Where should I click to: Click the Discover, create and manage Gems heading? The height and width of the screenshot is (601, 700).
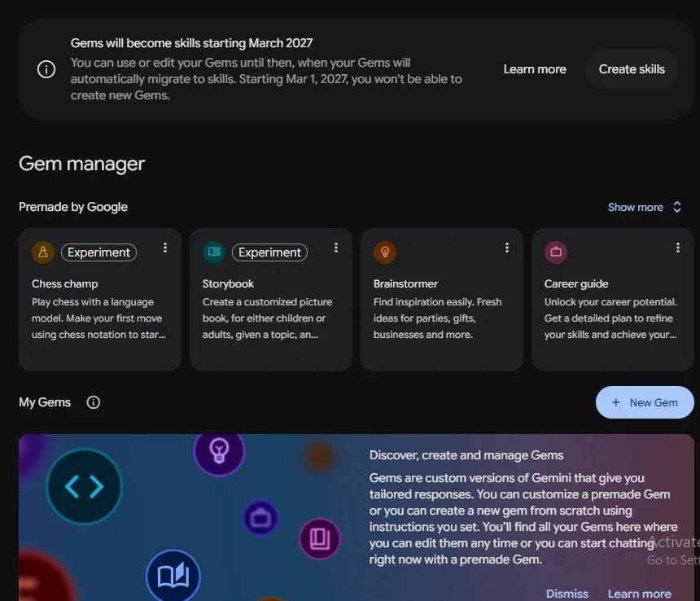pyautogui.click(x=466, y=455)
